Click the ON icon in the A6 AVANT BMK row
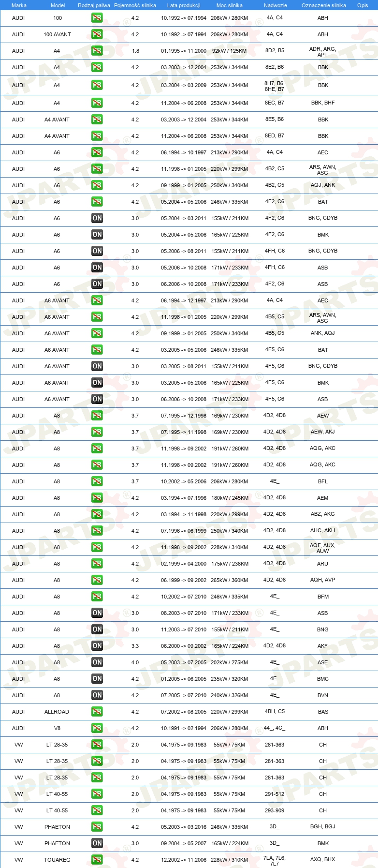 [97, 383]
